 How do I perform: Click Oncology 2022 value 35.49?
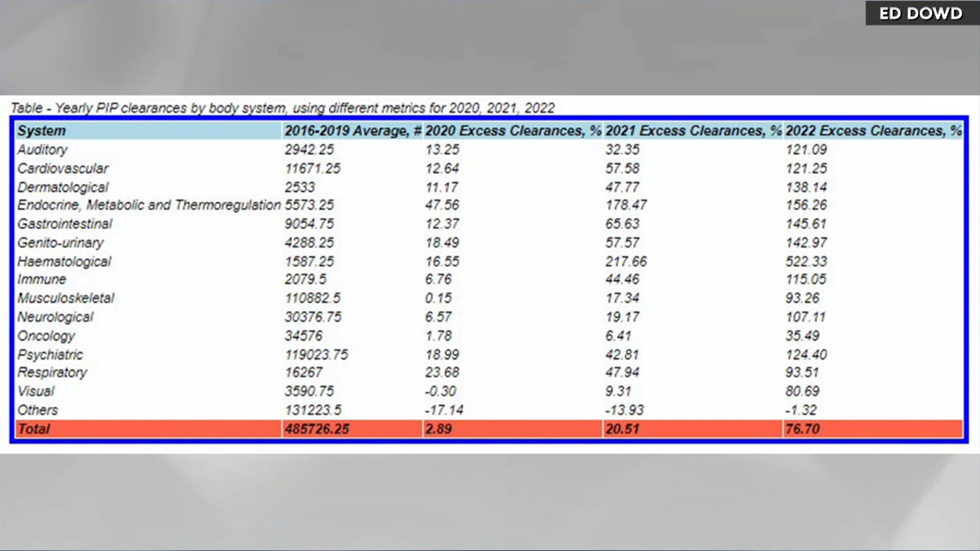pos(802,336)
